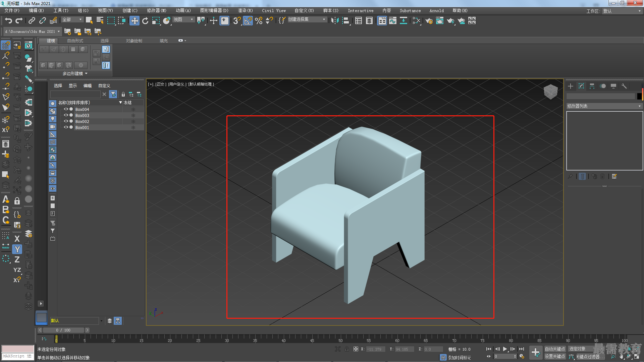Expand the '修改器列表' modifier dropdown

point(604,106)
